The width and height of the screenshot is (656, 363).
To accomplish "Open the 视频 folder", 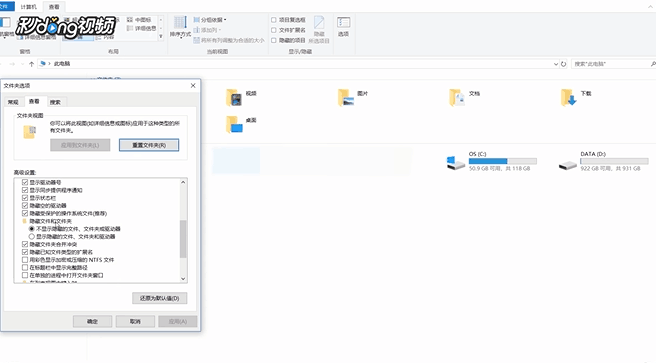I will (234, 98).
